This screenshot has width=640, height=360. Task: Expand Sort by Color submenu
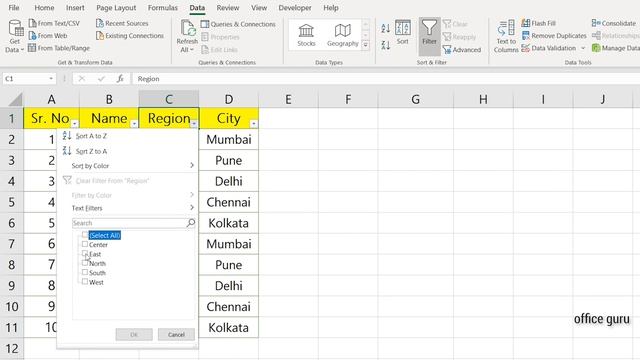tap(192, 165)
